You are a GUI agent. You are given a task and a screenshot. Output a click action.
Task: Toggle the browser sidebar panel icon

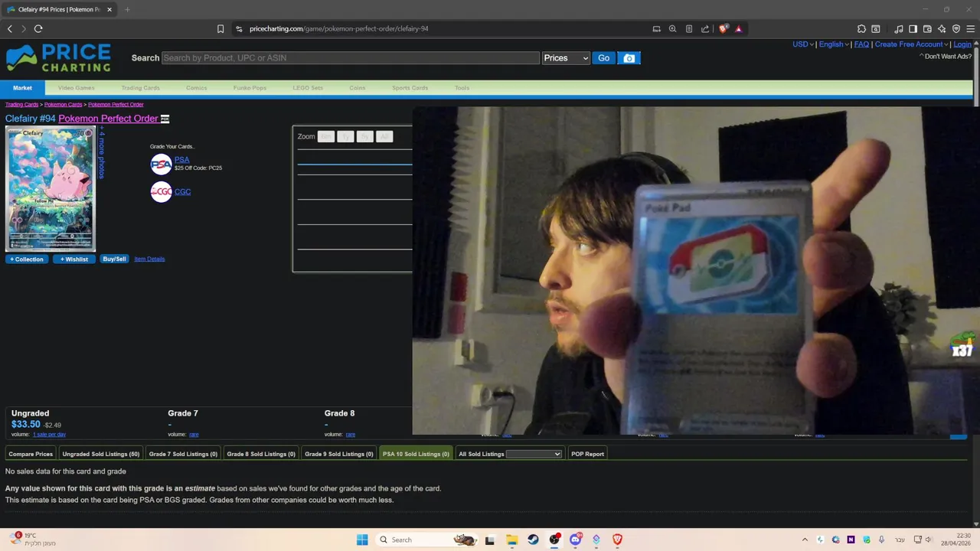point(913,28)
